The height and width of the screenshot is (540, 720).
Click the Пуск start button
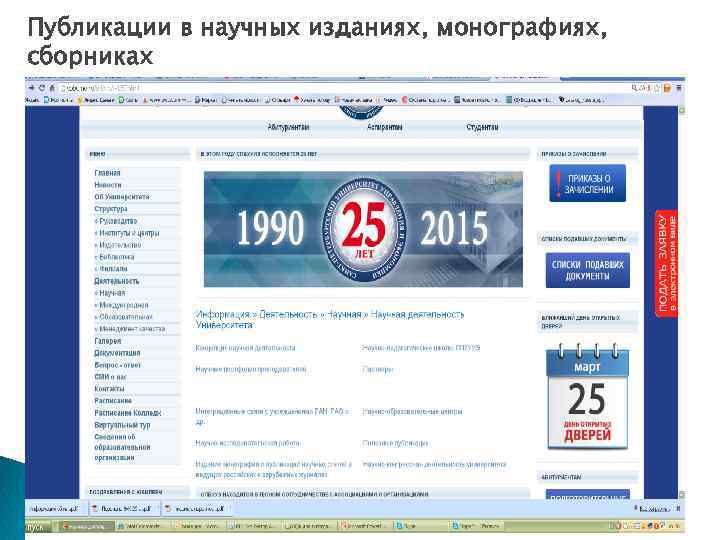39,527
